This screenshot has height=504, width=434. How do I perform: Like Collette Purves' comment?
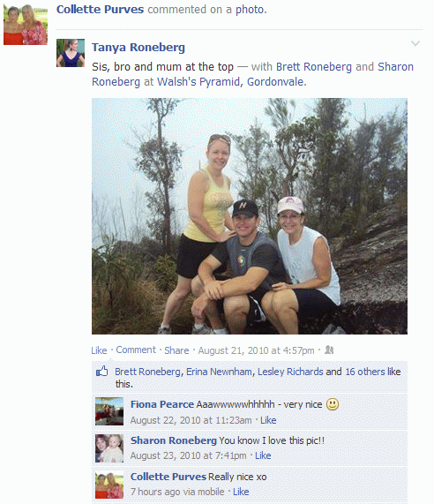coord(241,492)
